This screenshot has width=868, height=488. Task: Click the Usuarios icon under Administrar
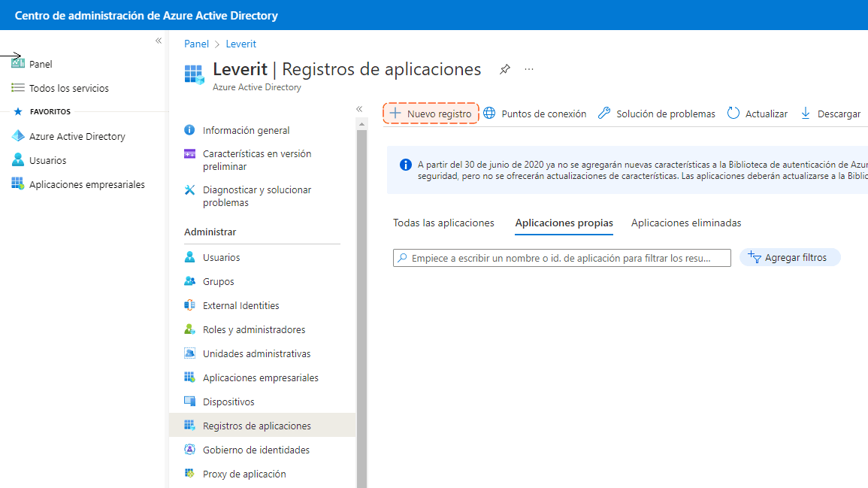189,257
